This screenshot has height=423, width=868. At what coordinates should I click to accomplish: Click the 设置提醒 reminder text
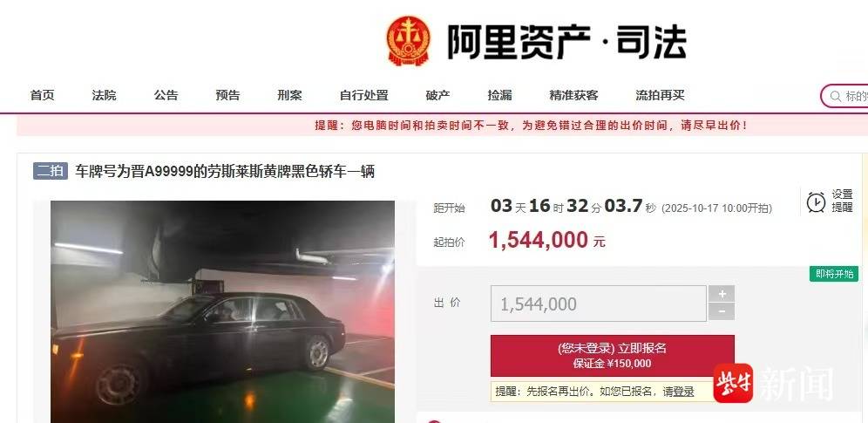(842, 201)
